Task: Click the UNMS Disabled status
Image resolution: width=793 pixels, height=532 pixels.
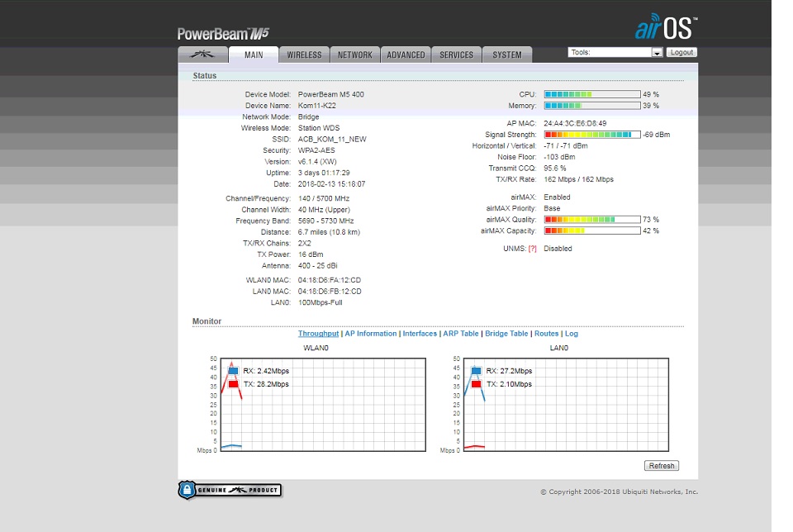Action: tap(558, 249)
